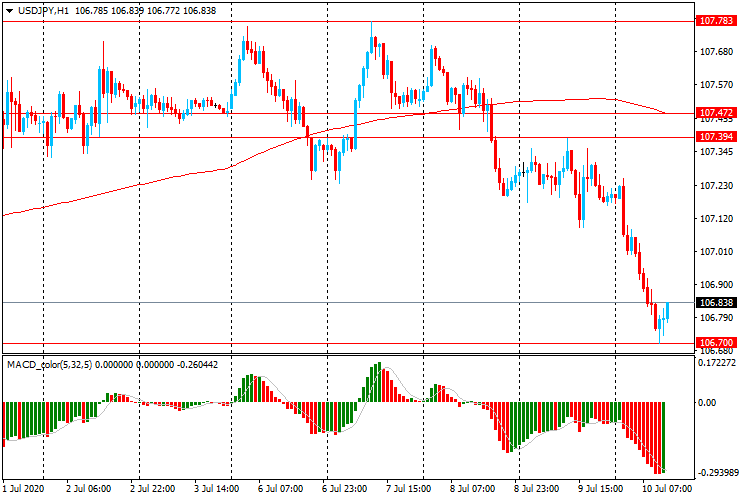Click the 107.010 value on price scale

pyautogui.click(x=716, y=251)
